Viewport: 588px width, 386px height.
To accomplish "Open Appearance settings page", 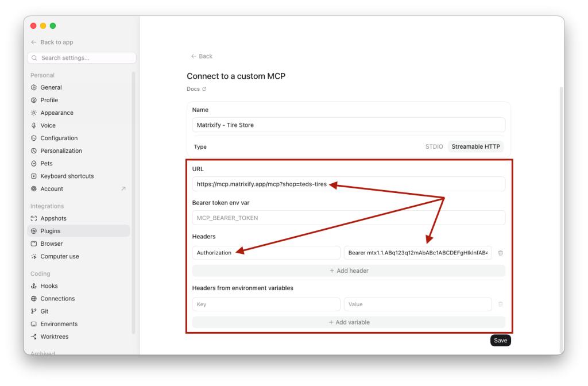I will tap(79, 113).
